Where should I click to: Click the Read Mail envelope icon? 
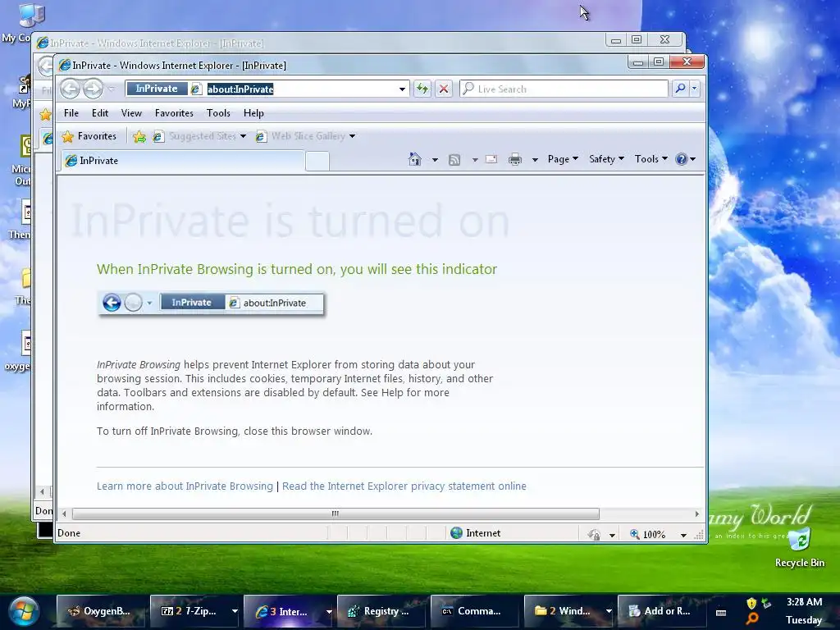click(491, 159)
